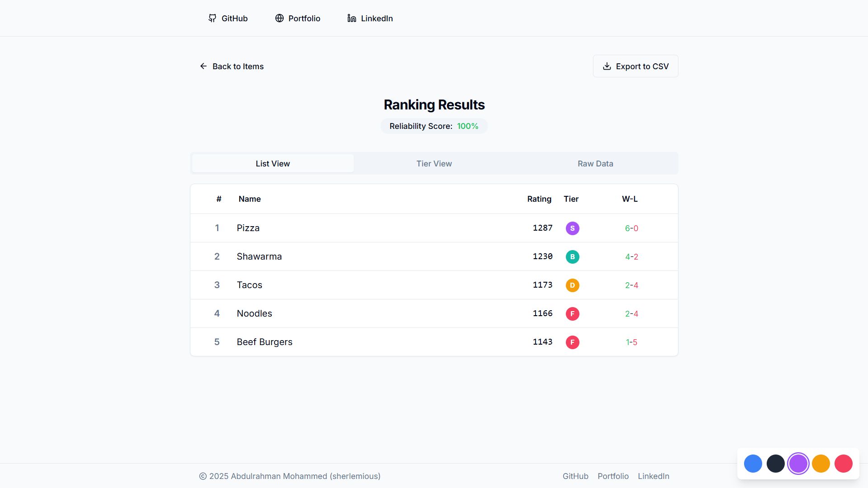Open the Portfolio link in the footer

613,476
